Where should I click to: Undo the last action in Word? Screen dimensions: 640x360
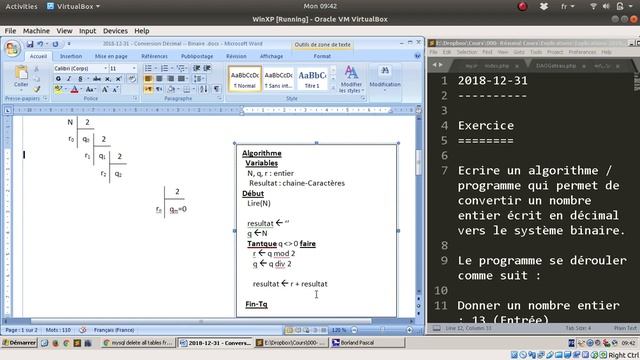[x=40, y=44]
